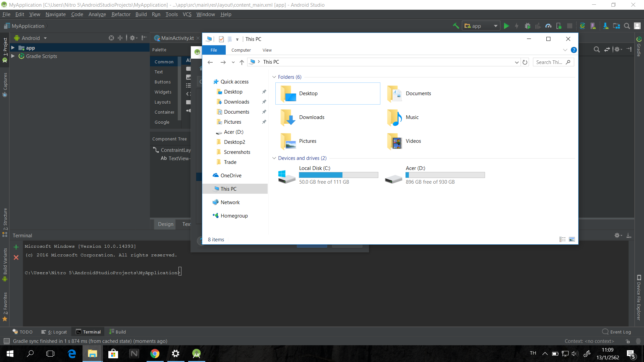The image size is (644, 362).
Task: Open the Refactor menu
Action: coord(121,14)
